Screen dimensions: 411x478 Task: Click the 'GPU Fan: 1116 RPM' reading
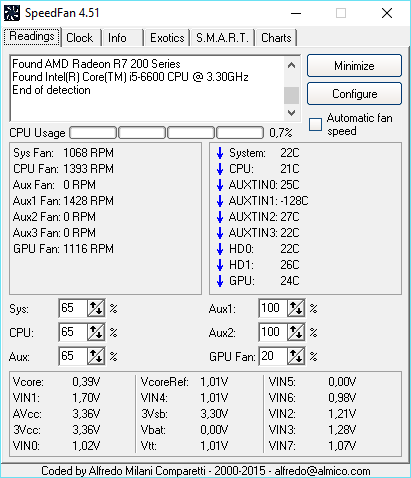[x=63, y=249]
